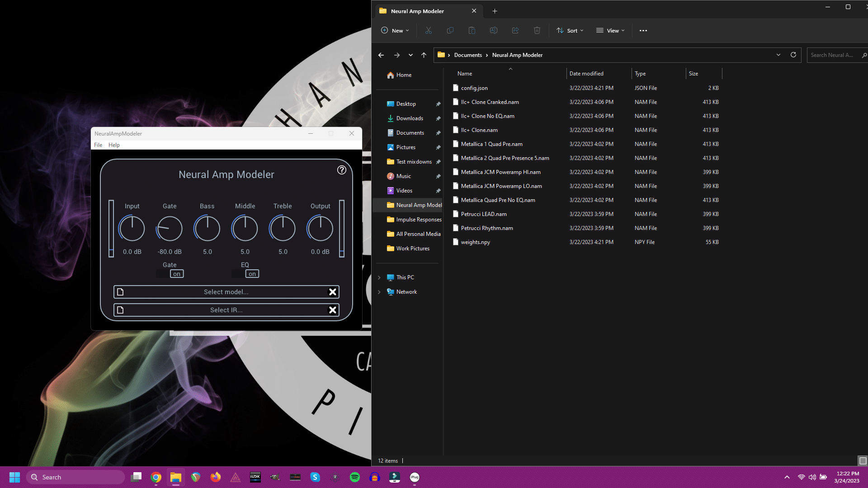This screenshot has width=868, height=488.
Task: Open the View dropdown
Action: pos(610,31)
